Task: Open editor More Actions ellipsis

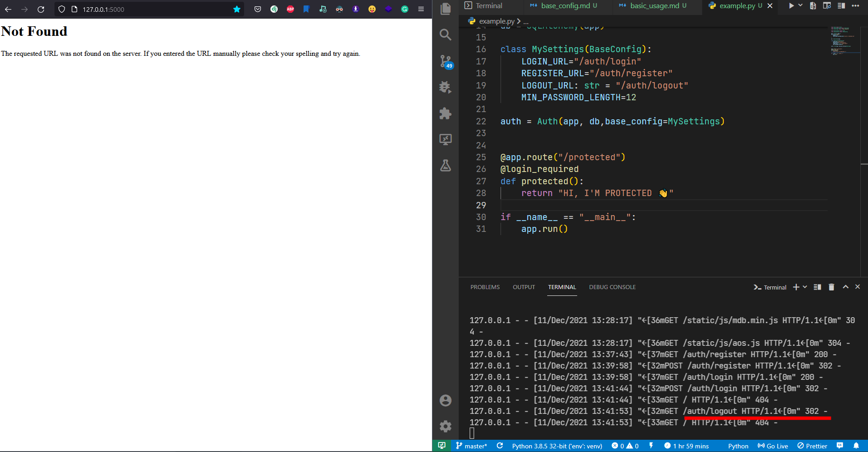Action: click(x=856, y=6)
